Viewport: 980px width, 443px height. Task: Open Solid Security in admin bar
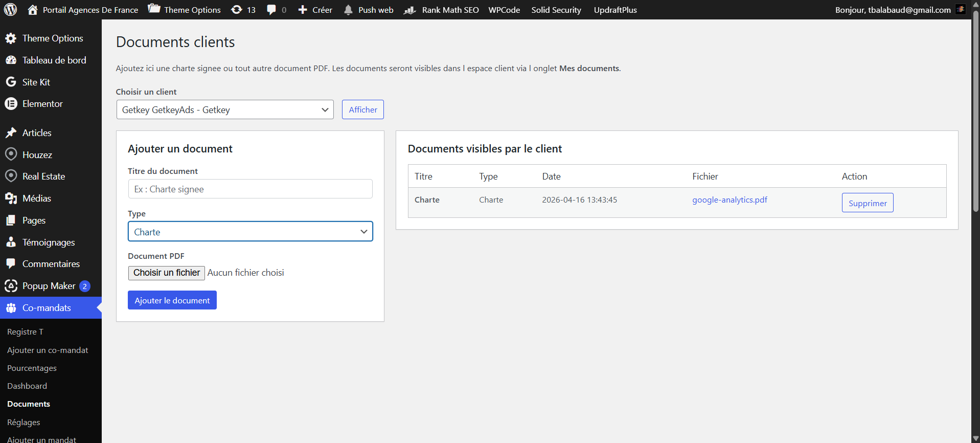(x=556, y=10)
